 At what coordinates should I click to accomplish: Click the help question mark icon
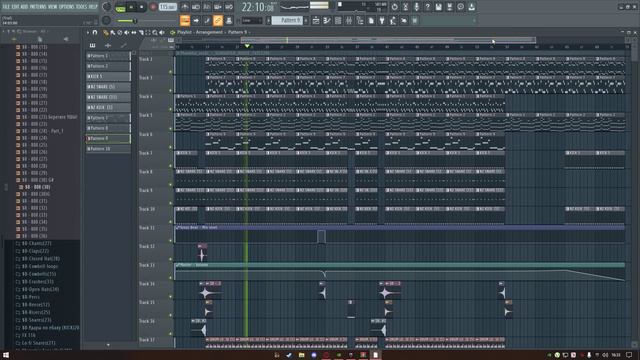click(427, 7)
